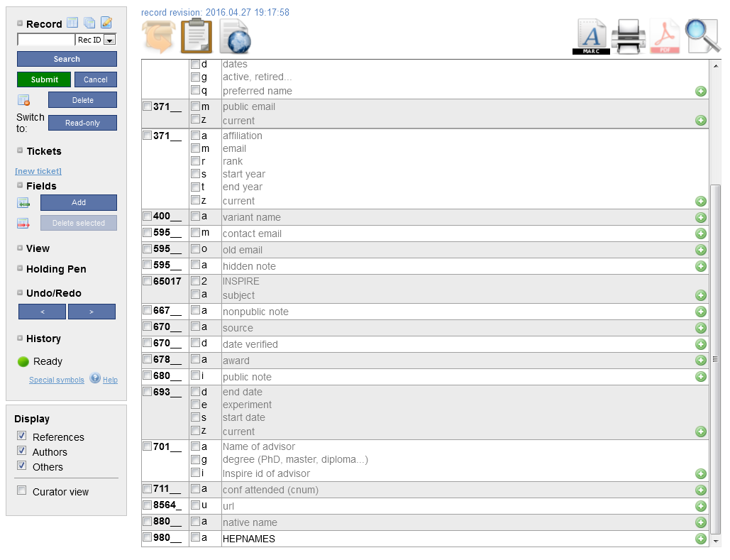Click plus icon on url row
Image resolution: width=730 pixels, height=560 pixels.
(701, 506)
